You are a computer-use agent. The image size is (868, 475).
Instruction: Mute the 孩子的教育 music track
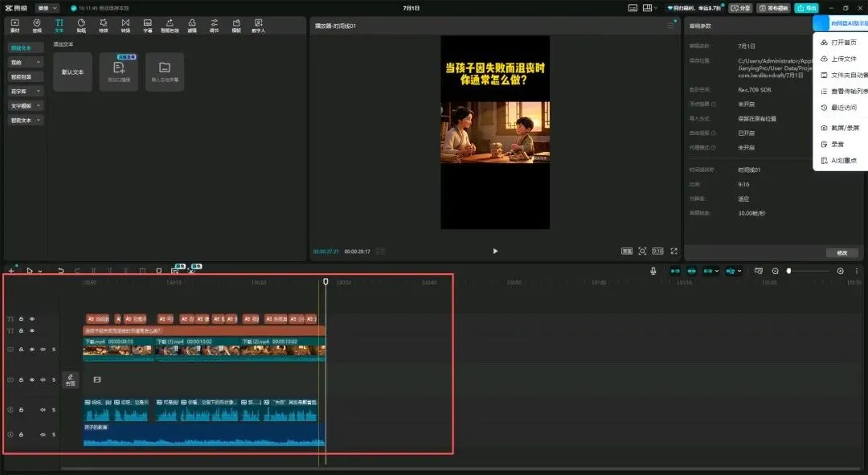click(43, 435)
